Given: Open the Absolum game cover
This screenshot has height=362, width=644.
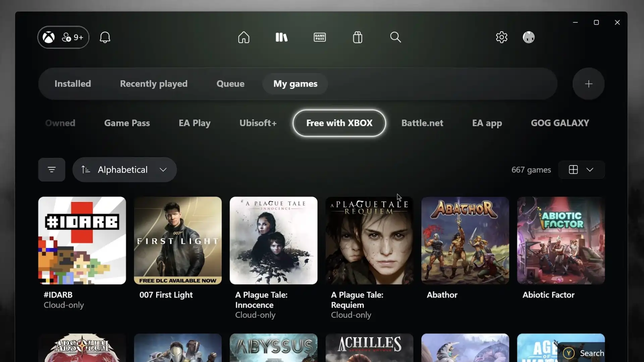Looking at the screenshot, I should click(x=82, y=348).
